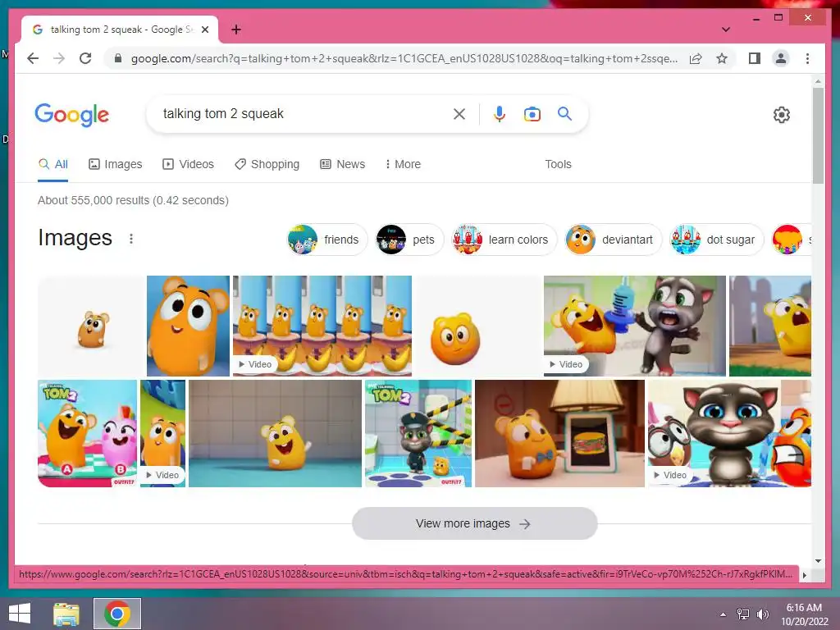Bookmark this tab with the star
This screenshot has width=840, height=630.
tap(722, 58)
